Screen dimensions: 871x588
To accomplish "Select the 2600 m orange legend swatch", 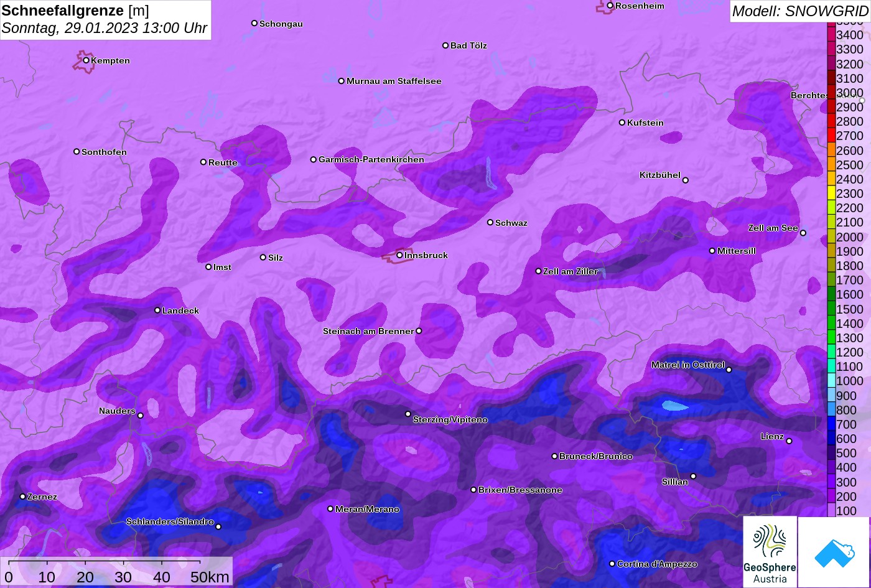I will click(x=831, y=150).
